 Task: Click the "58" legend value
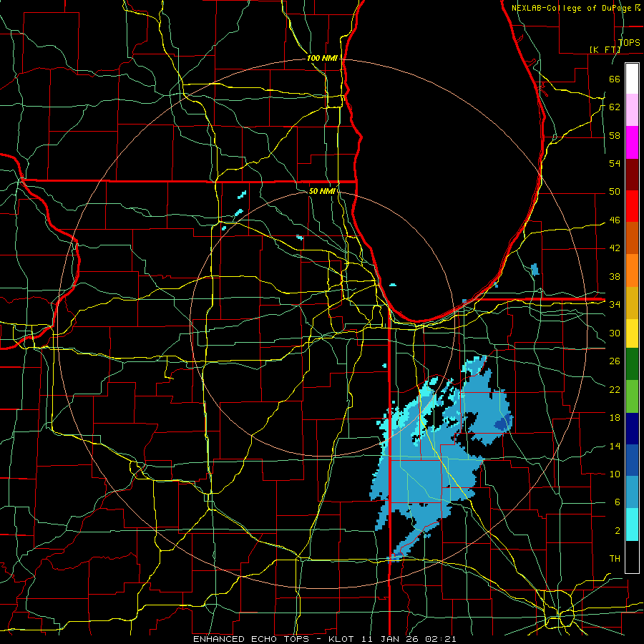tap(615, 135)
